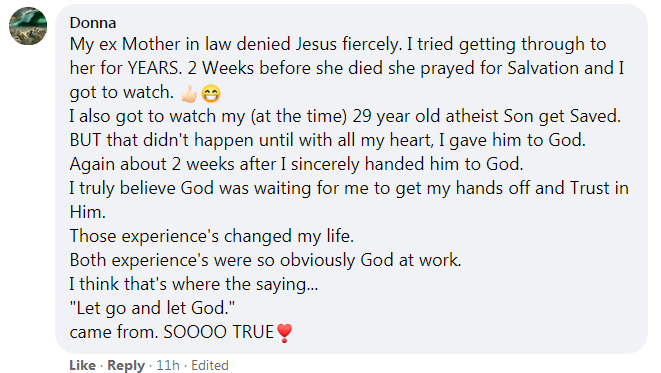This screenshot has width=661, height=373.
Task: Click the thumbs up emoji in comment
Action: point(189,94)
